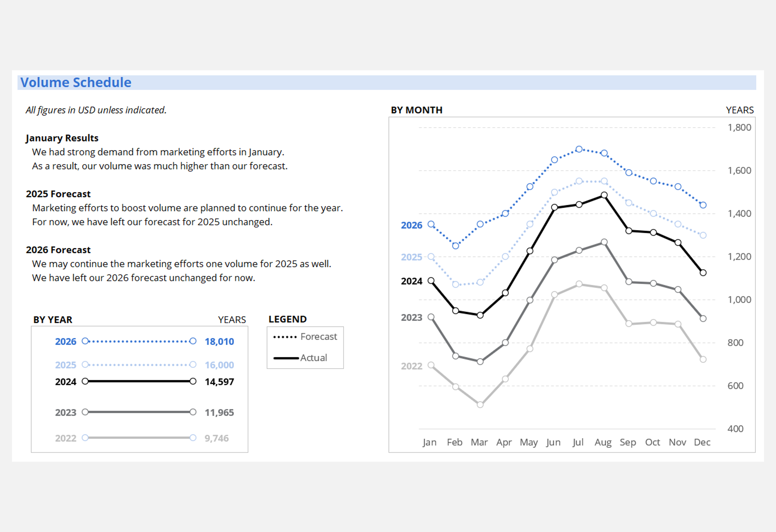Click the 14,597 total for 2024
This screenshot has height=532, width=776.
[219, 382]
